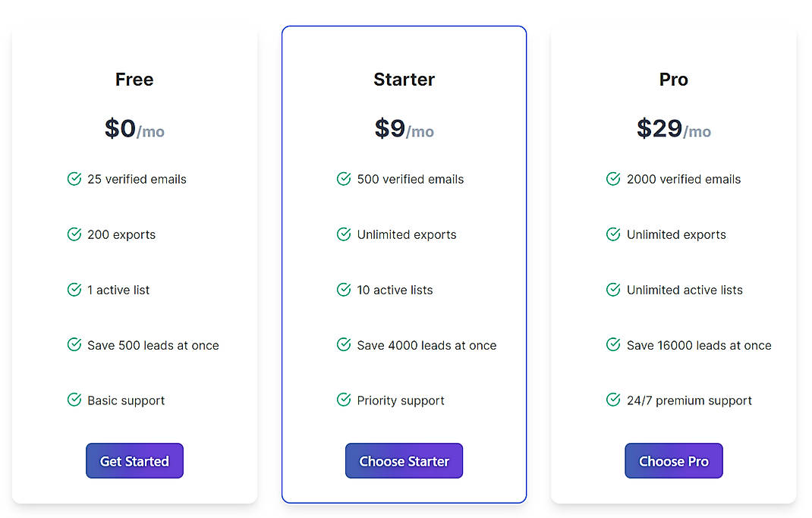Click the checkmark beside 25 verified emails

tap(74, 179)
